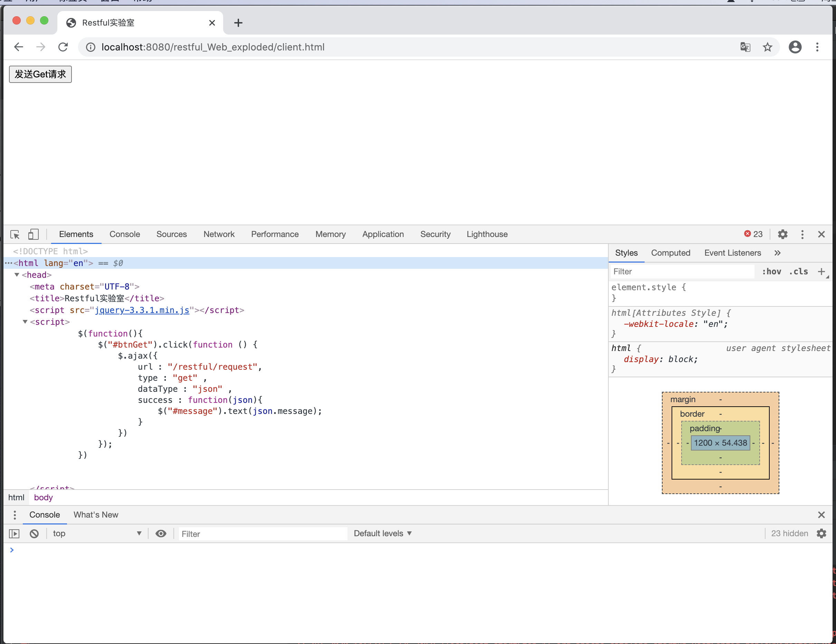The width and height of the screenshot is (836, 644).
Task: Create a live expression with eye icon
Action: click(161, 534)
